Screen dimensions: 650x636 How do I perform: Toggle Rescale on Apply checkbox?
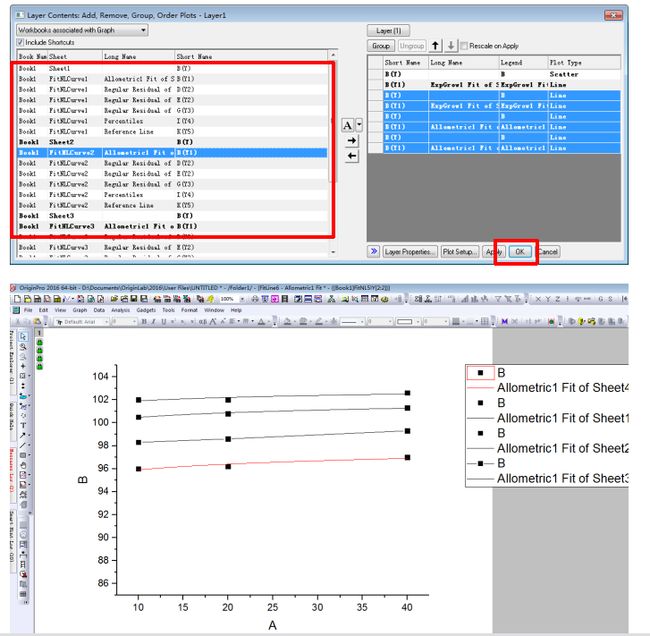(x=464, y=46)
